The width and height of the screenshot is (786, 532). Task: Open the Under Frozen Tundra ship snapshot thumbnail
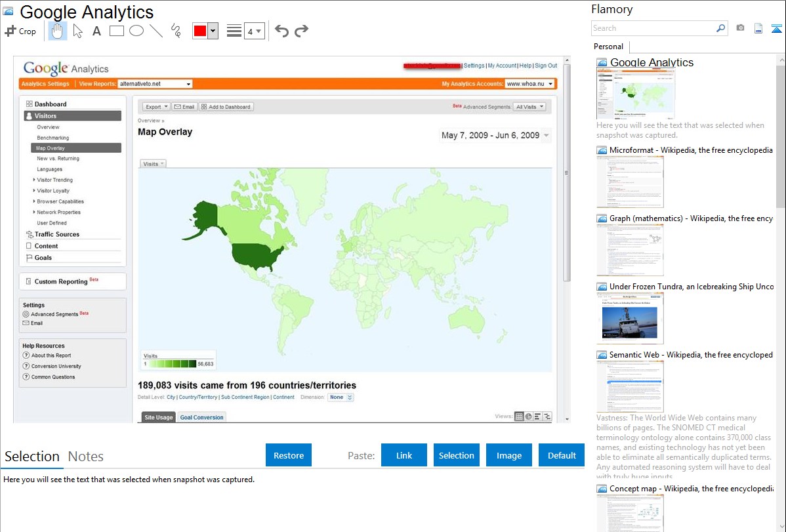630,318
